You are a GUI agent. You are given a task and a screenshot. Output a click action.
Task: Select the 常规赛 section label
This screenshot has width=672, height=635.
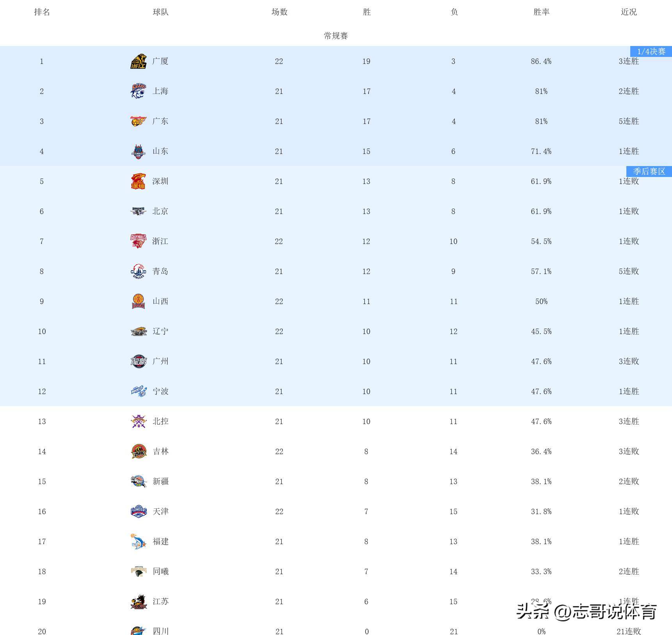[x=335, y=36]
